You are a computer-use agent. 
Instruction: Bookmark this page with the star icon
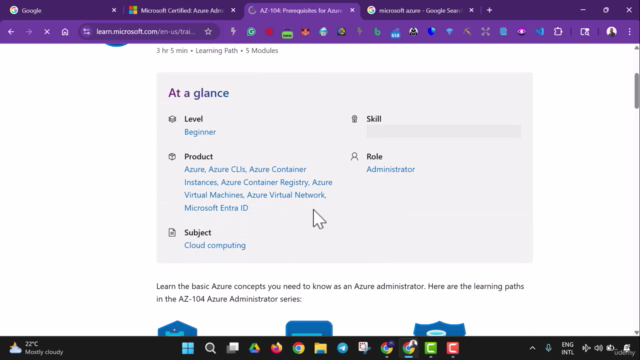(x=208, y=31)
